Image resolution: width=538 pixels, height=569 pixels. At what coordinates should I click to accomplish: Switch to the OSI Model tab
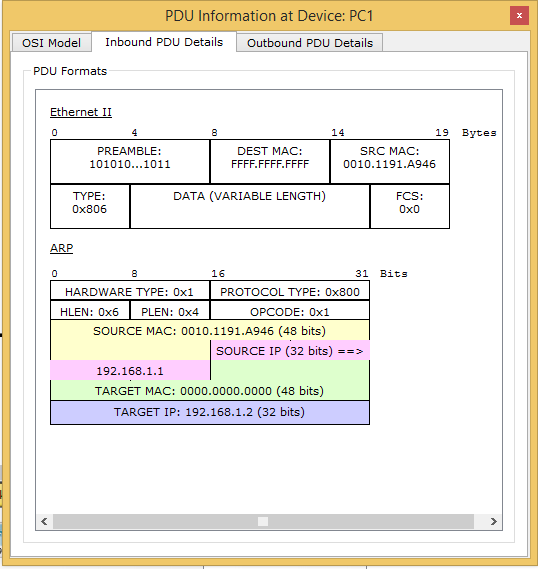click(x=51, y=43)
